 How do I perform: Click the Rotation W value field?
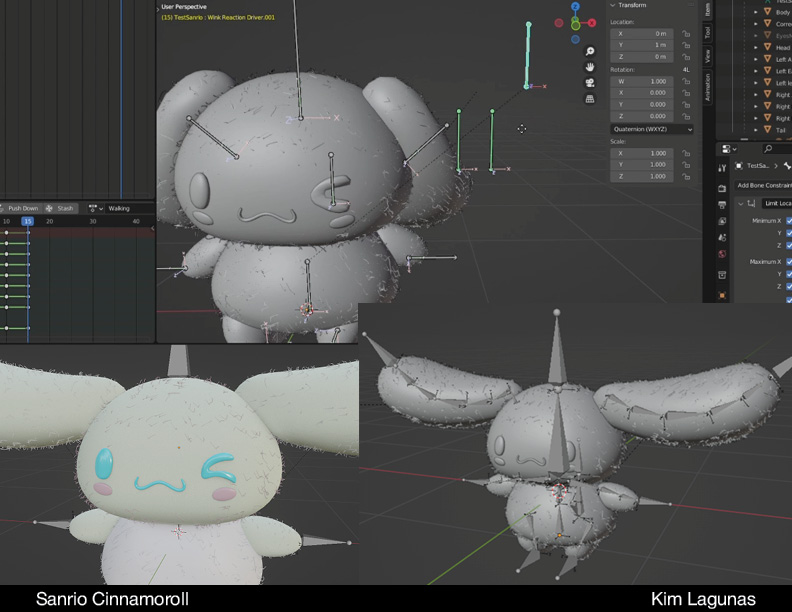coord(641,81)
